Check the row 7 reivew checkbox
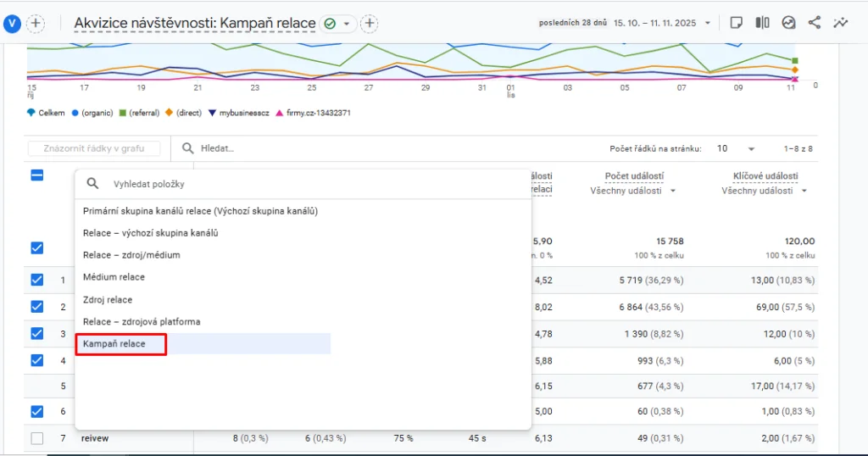Image resolution: width=868 pixels, height=456 pixels. (37, 438)
